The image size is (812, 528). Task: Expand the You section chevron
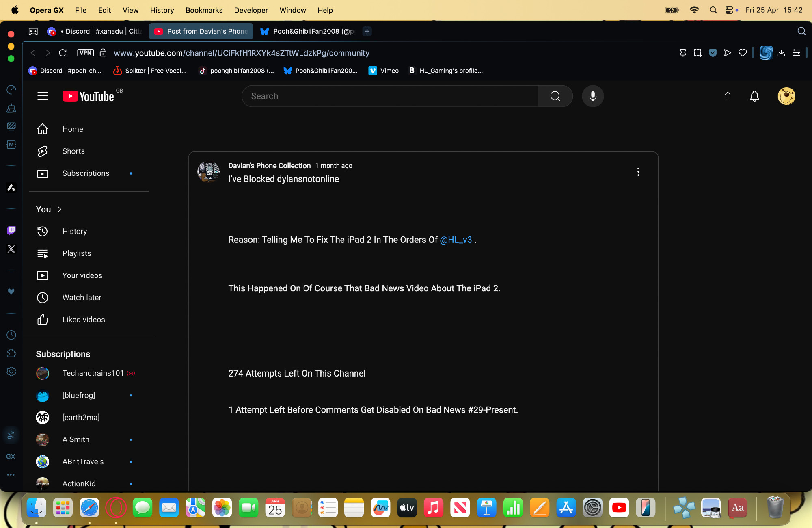click(60, 209)
